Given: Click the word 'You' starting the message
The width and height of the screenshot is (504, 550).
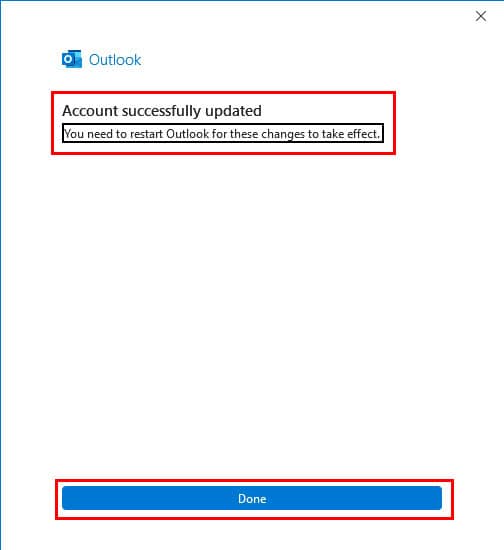Looking at the screenshot, I should [74, 134].
